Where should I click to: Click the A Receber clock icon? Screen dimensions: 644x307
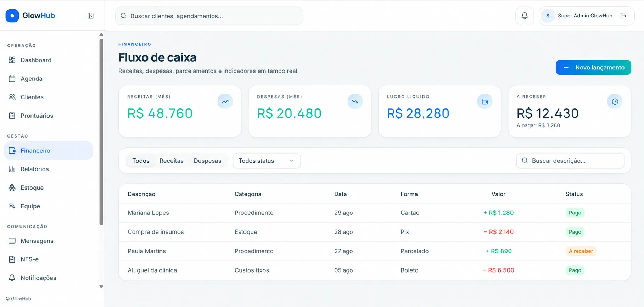pos(615,101)
